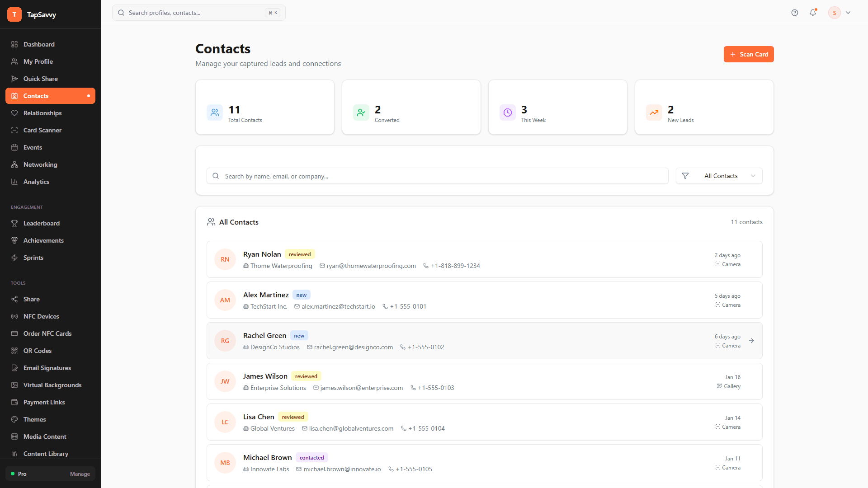Switch to the Contacts sidebar section

[36, 96]
